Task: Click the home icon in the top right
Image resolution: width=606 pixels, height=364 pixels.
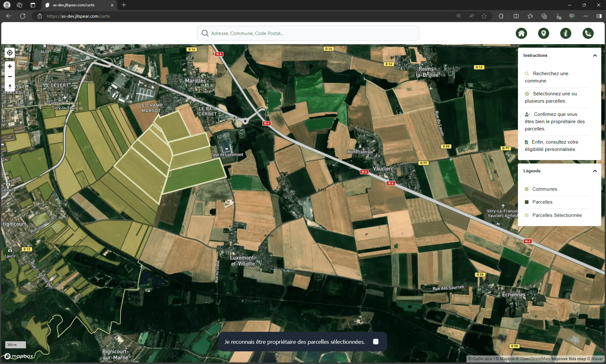Action: coord(521,33)
